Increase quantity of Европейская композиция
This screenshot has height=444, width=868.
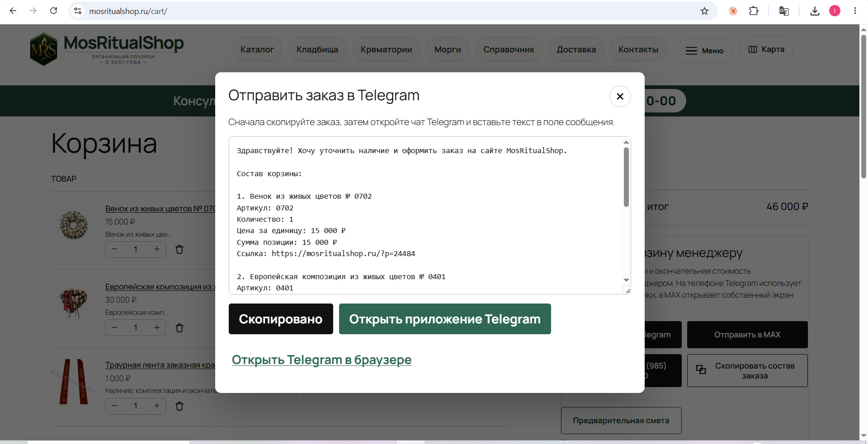tap(157, 327)
